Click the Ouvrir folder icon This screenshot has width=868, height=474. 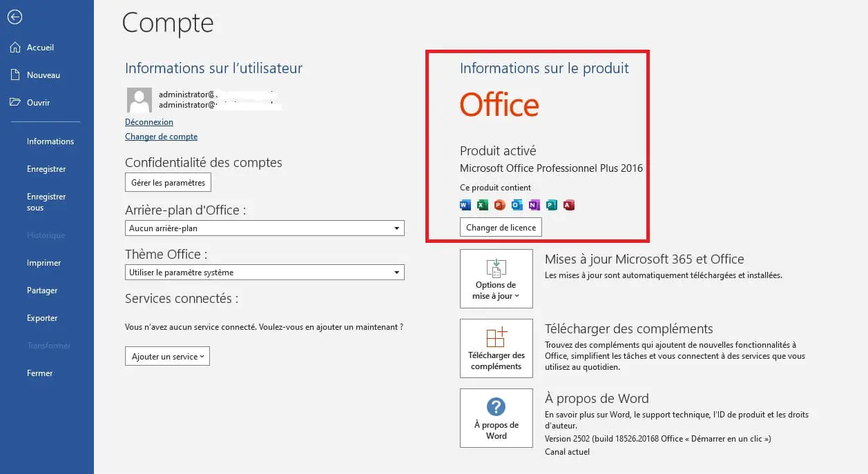tap(15, 103)
